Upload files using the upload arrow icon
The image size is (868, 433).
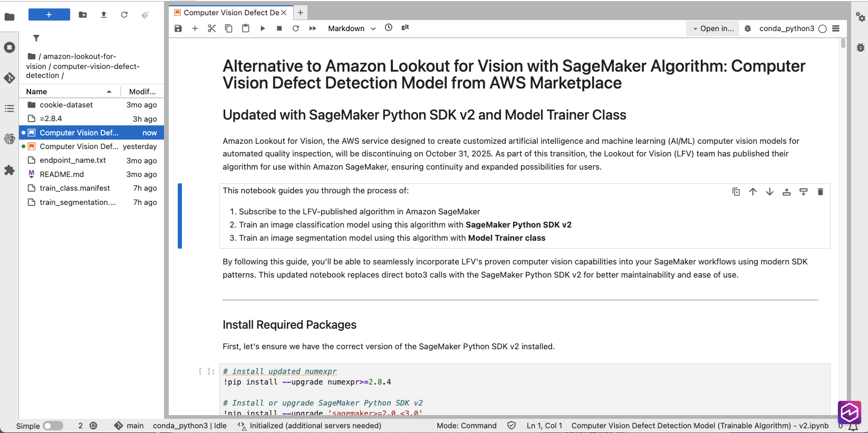104,15
